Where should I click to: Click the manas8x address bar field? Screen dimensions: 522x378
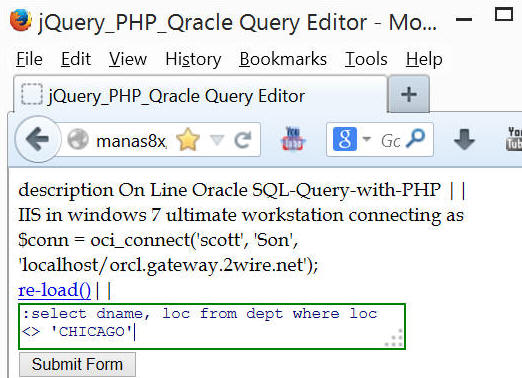coord(131,140)
